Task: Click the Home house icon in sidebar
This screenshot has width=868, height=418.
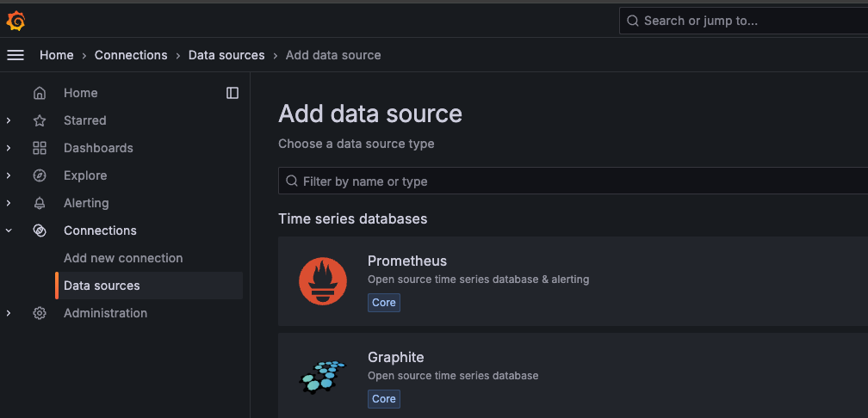Action: pyautogui.click(x=40, y=93)
